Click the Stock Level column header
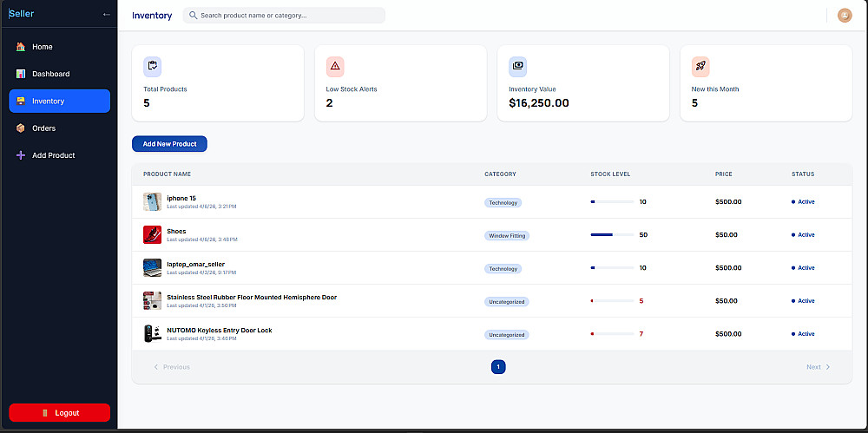 coord(610,174)
